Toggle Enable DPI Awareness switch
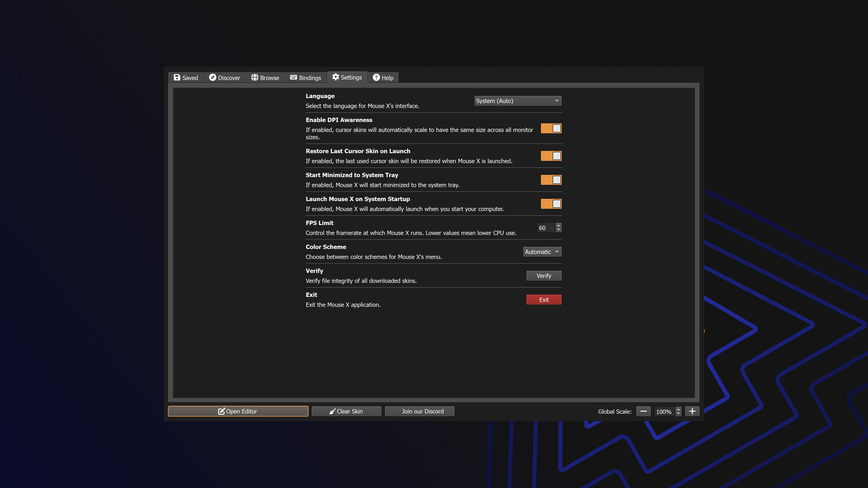868x488 pixels. click(551, 128)
